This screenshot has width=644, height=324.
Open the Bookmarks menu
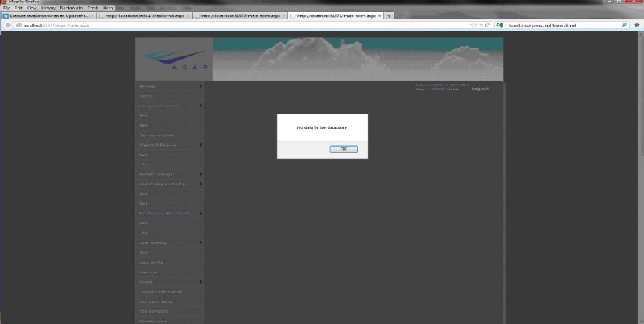(72, 8)
